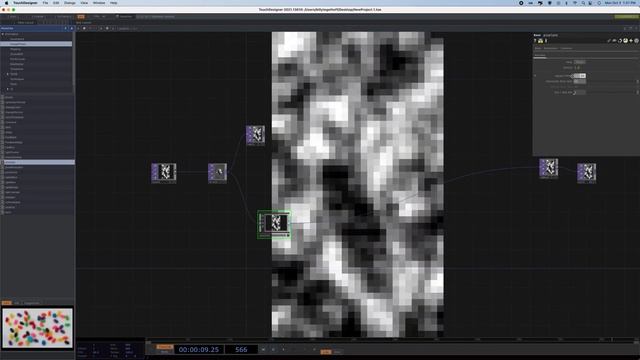Screen dimensions: 640x360
Task: Select the rightmost node in the network
Action: click(587, 172)
